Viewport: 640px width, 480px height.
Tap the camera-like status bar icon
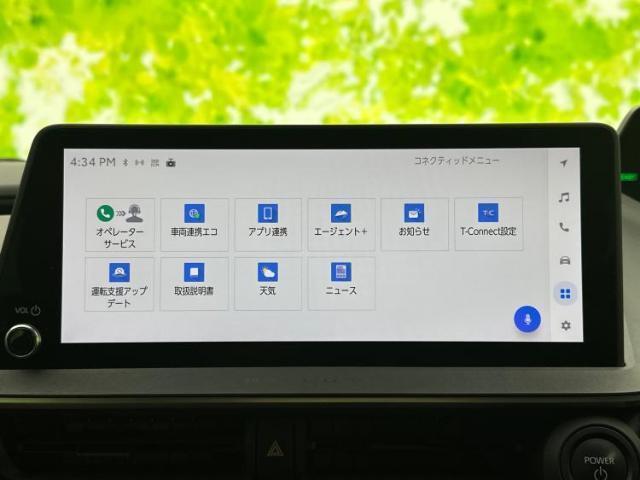tap(171, 163)
